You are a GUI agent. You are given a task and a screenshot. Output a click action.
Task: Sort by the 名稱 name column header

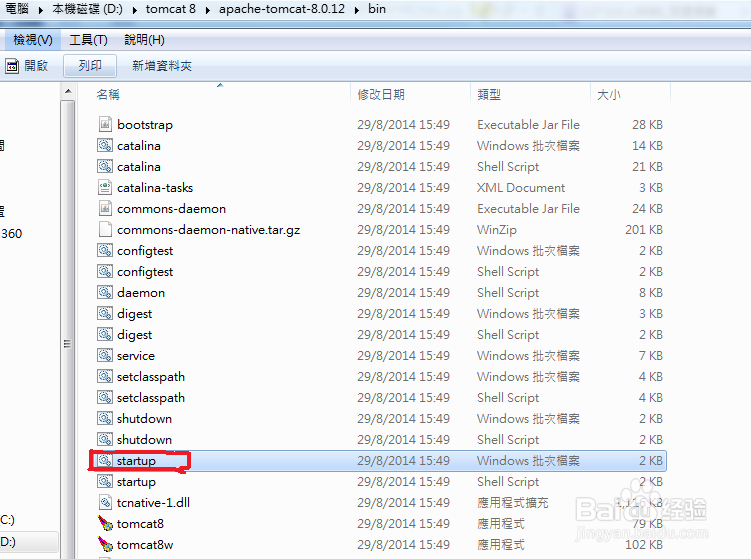[108, 94]
